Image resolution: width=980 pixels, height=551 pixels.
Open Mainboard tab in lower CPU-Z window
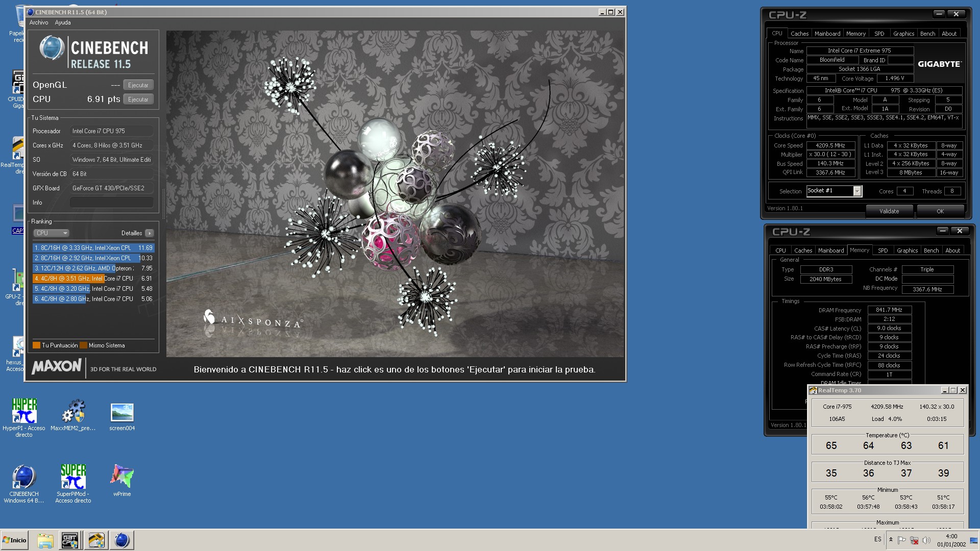pyautogui.click(x=831, y=251)
